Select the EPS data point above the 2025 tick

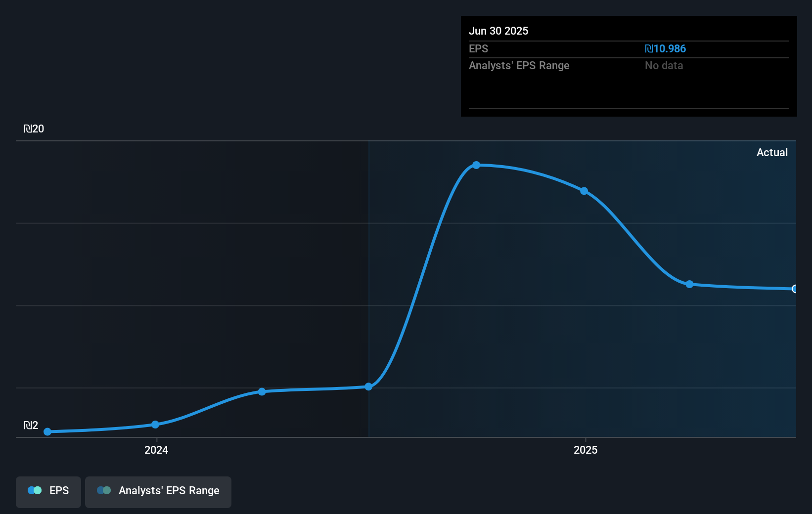[x=584, y=191]
